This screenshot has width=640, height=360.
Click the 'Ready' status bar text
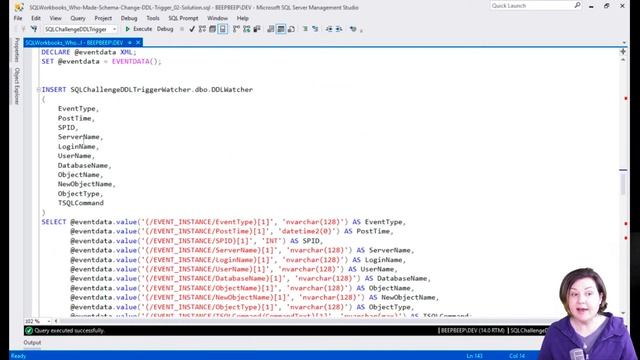(x=18, y=356)
